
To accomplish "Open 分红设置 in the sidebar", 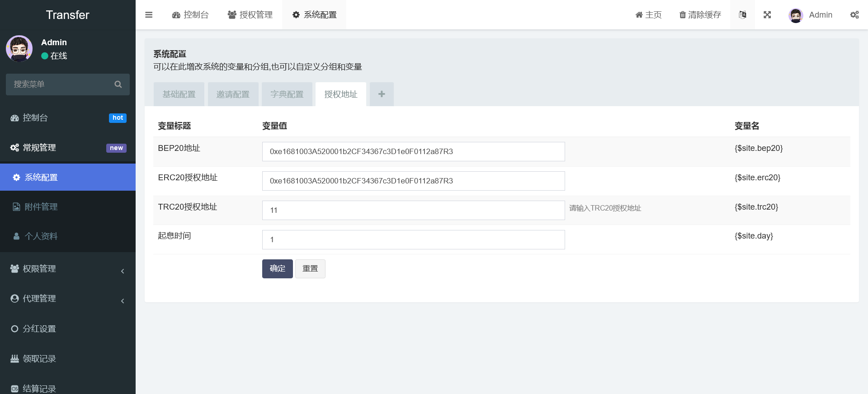I will (39, 329).
